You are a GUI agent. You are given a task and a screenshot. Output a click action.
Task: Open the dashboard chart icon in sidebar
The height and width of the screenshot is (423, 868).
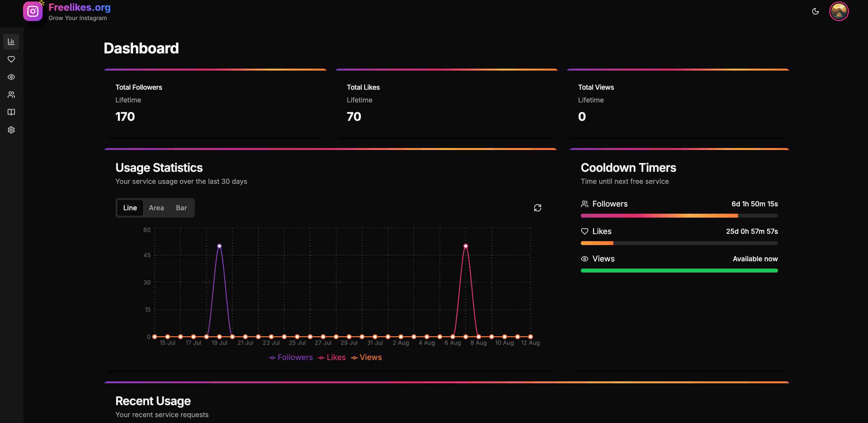[x=11, y=41]
